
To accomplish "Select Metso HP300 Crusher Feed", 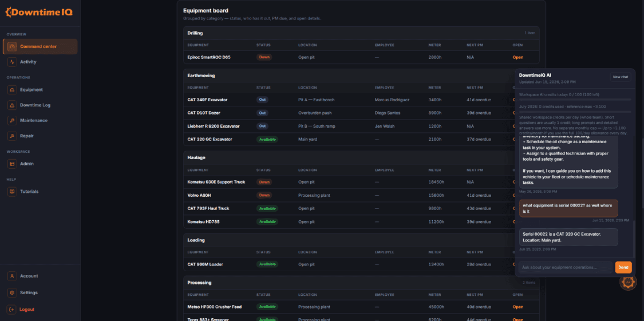I will pos(215,307).
